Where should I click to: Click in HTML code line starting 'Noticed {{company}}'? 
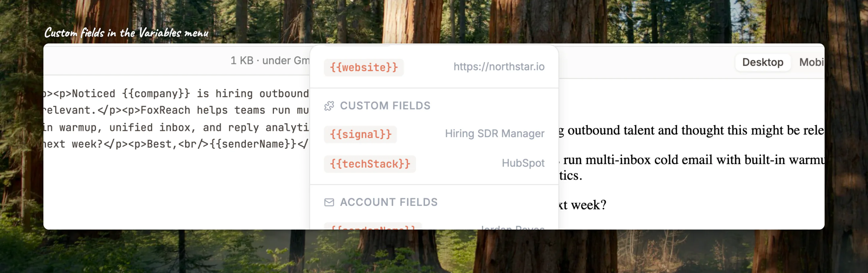click(177, 94)
